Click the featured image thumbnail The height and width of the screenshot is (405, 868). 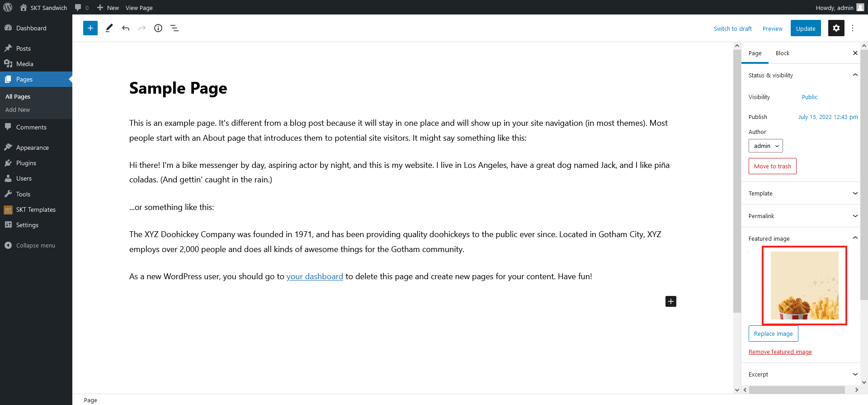coord(805,286)
